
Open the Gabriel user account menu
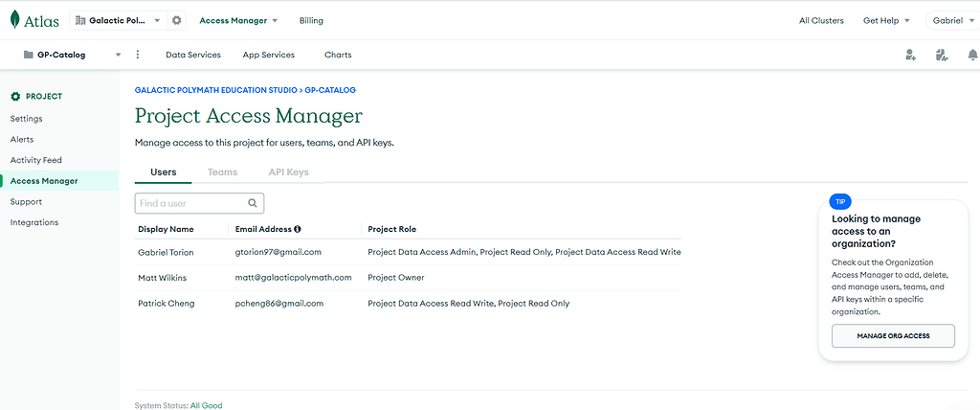[952, 20]
